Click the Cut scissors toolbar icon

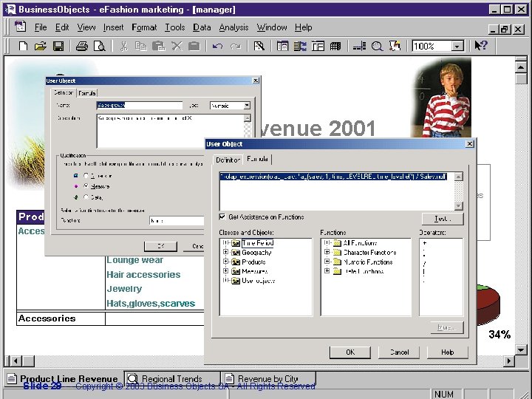(124, 46)
